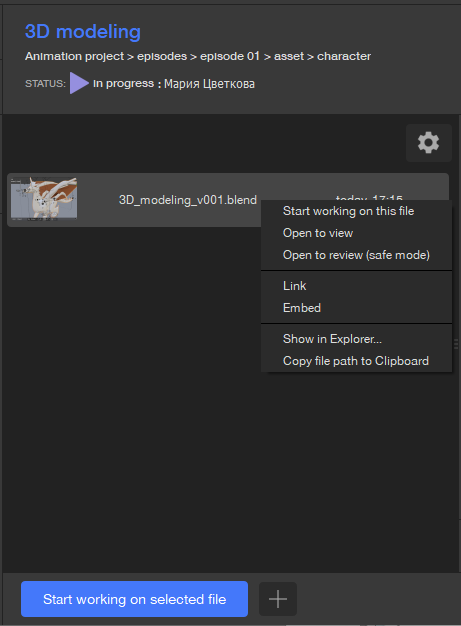Click Start working on selected file button
Viewport: 461px width, 626px height.
[x=135, y=599]
